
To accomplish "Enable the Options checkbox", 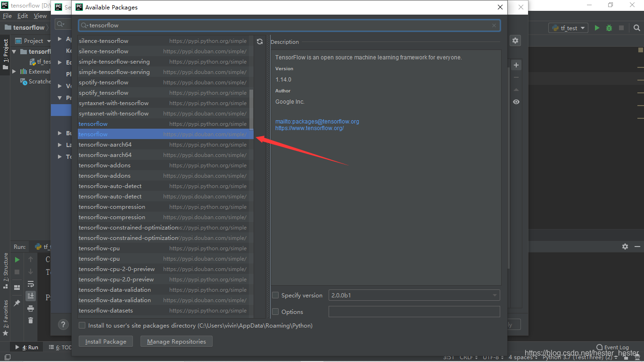I will (x=275, y=312).
